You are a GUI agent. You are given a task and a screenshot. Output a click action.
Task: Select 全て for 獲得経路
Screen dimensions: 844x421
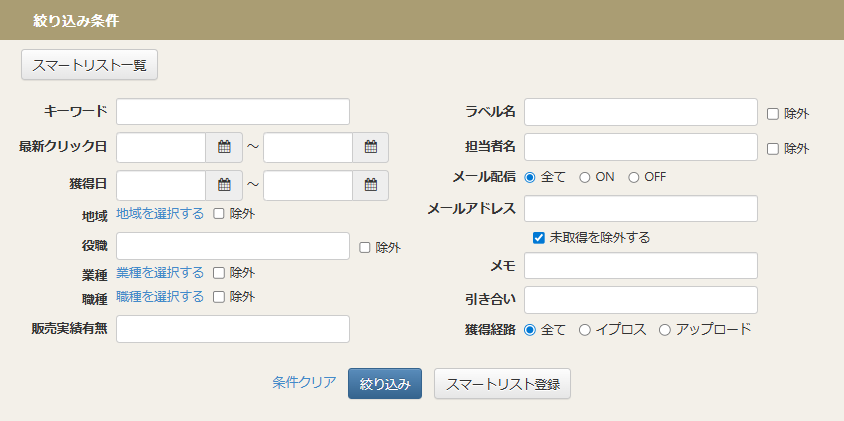[530, 330]
